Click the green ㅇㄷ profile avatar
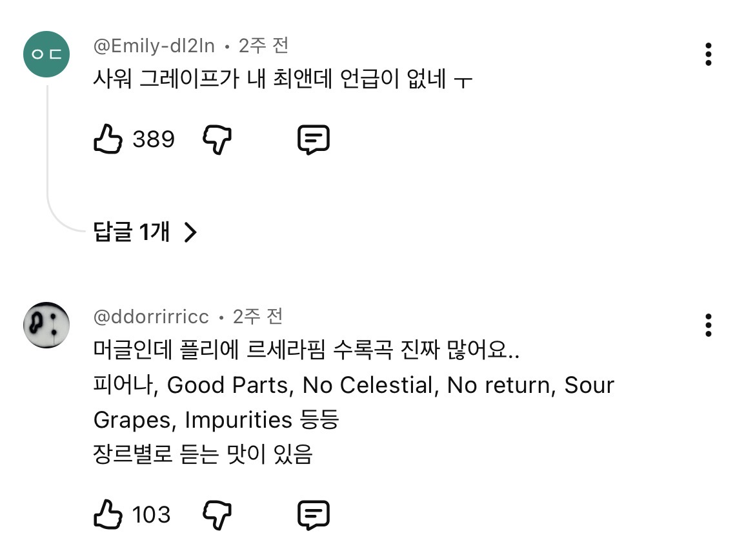Screen dimensions: 755x560 tap(46, 54)
